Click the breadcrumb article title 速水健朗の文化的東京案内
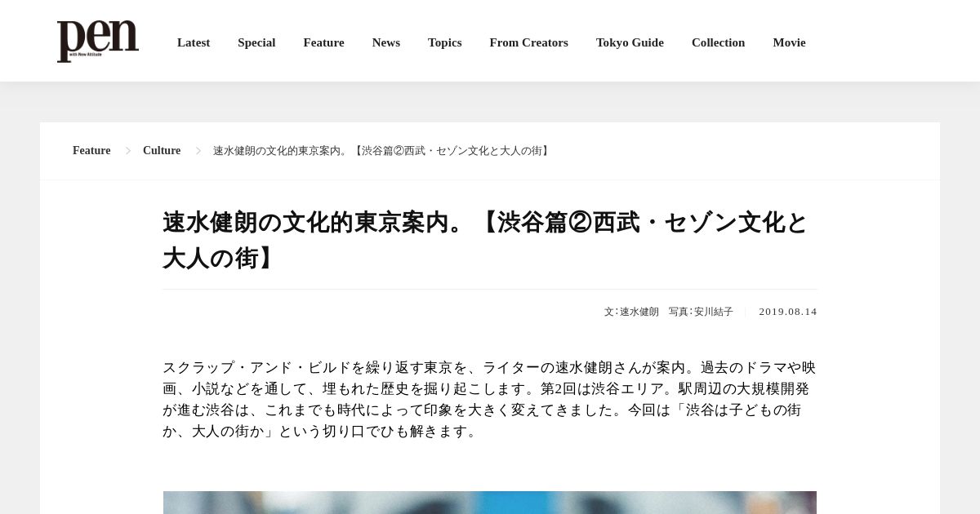 (x=382, y=151)
